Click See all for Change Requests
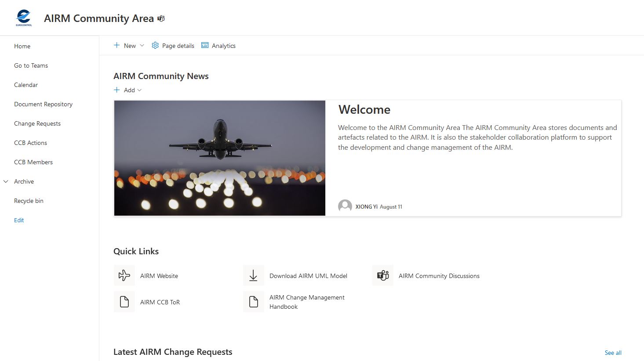 (613, 353)
